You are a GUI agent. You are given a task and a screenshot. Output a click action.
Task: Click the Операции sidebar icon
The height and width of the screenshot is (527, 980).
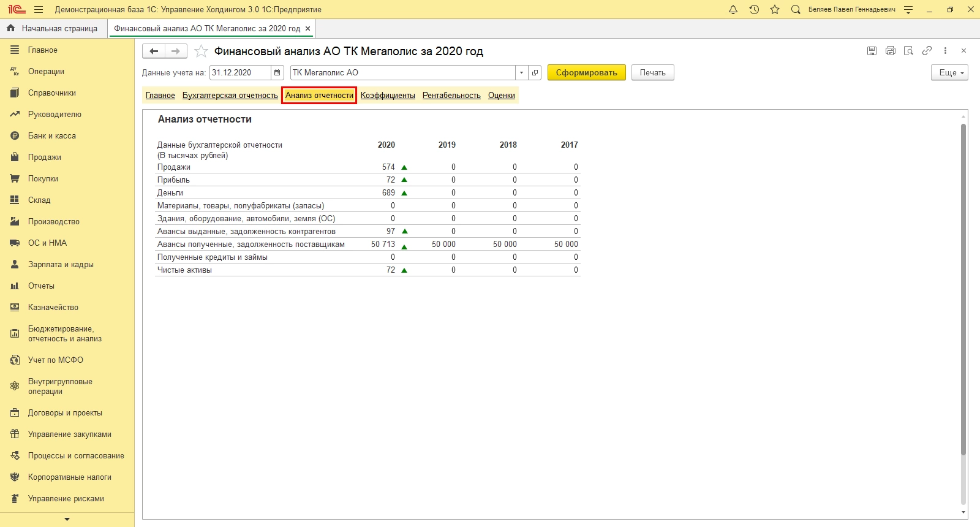point(15,72)
